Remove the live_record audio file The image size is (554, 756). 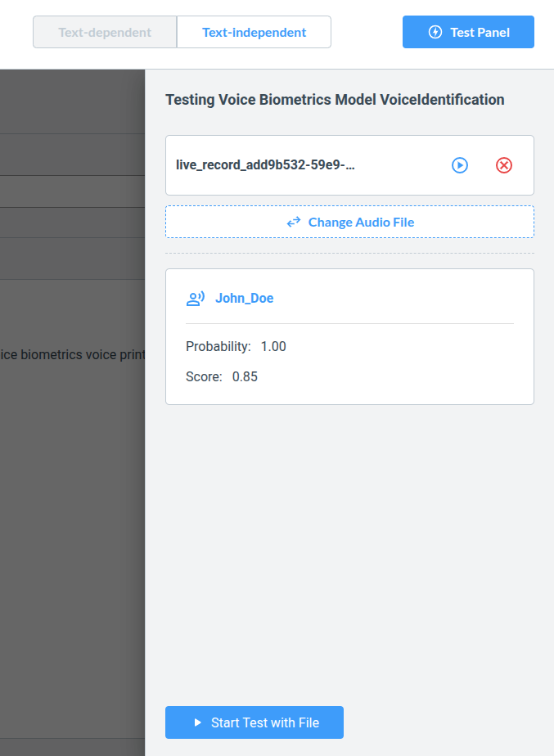coord(504,165)
